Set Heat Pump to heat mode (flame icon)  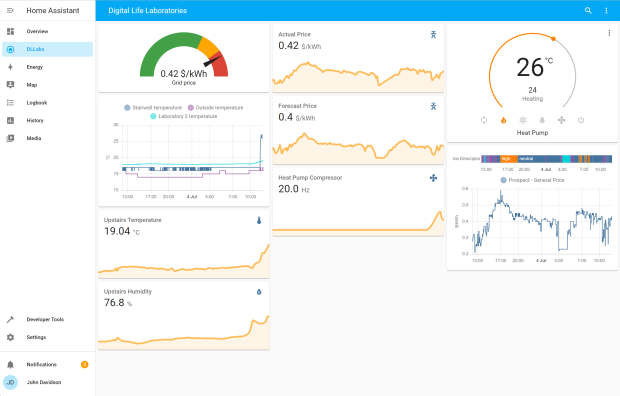503,120
